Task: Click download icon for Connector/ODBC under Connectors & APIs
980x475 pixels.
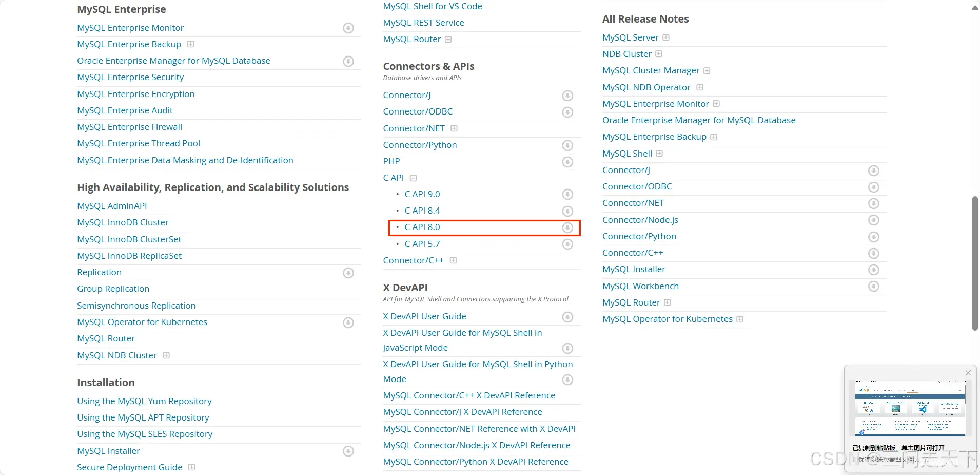Action: (567, 112)
